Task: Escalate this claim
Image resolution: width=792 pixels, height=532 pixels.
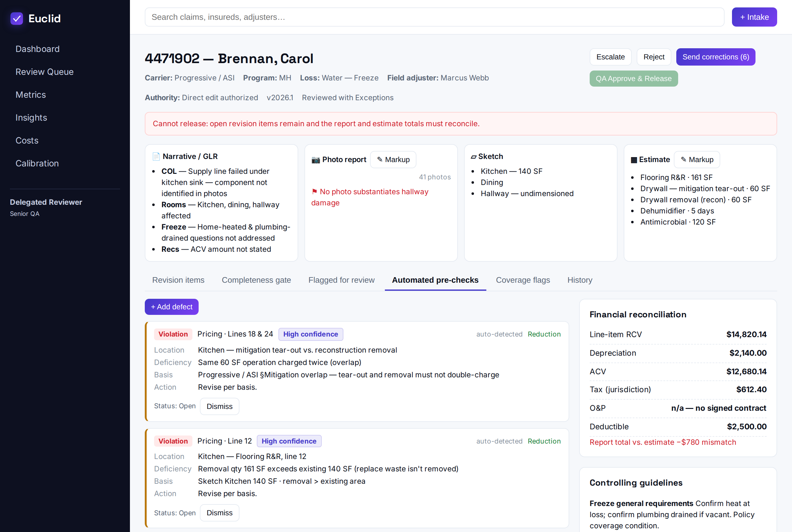Action: click(610, 57)
